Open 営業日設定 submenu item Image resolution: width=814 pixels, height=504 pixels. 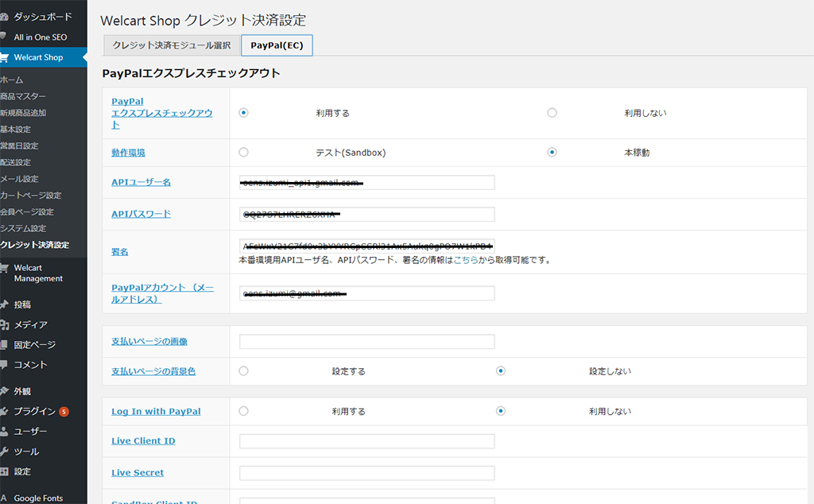19,145
